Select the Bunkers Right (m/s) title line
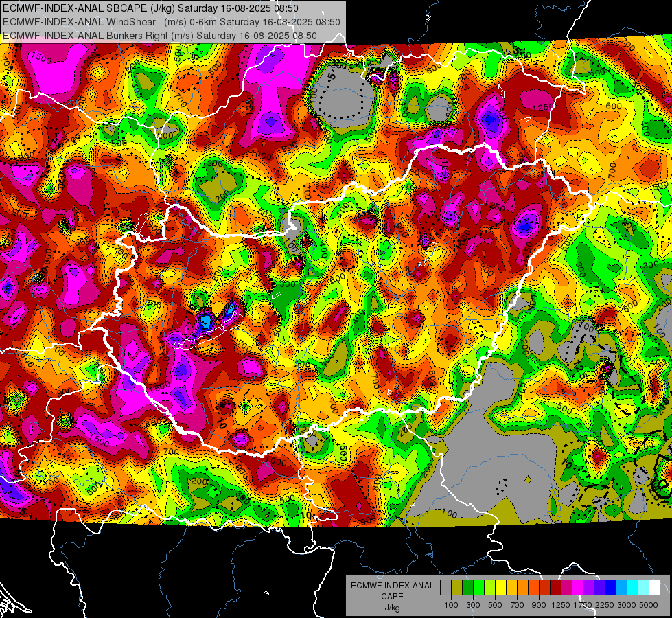This screenshot has width=672, height=618. [159, 36]
